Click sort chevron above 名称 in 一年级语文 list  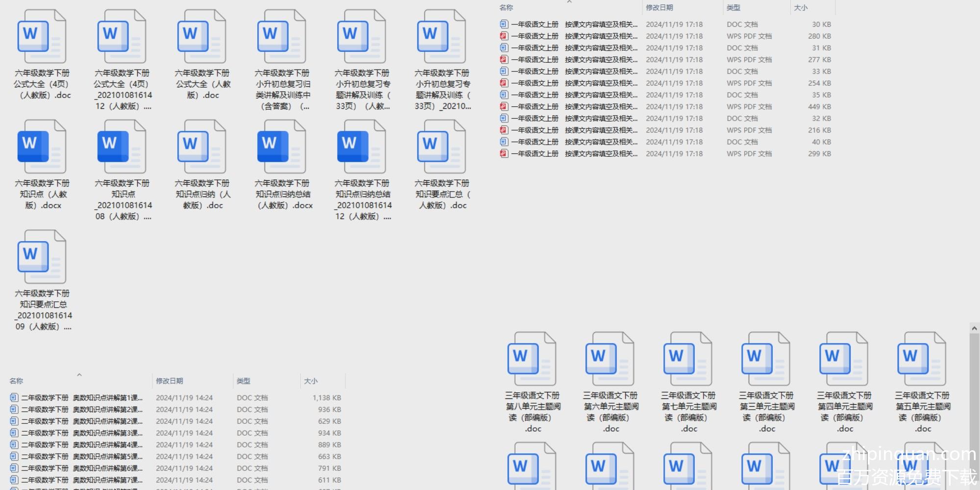(x=569, y=2)
